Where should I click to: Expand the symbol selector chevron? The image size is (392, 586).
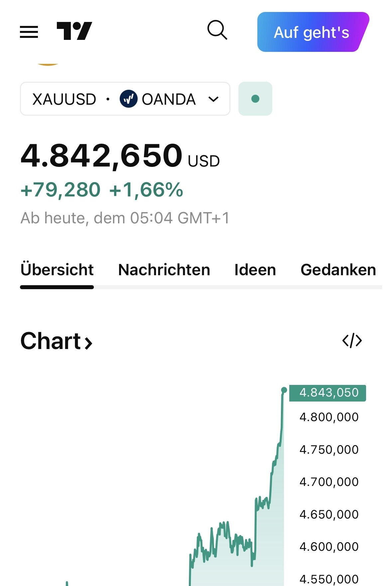(x=213, y=99)
